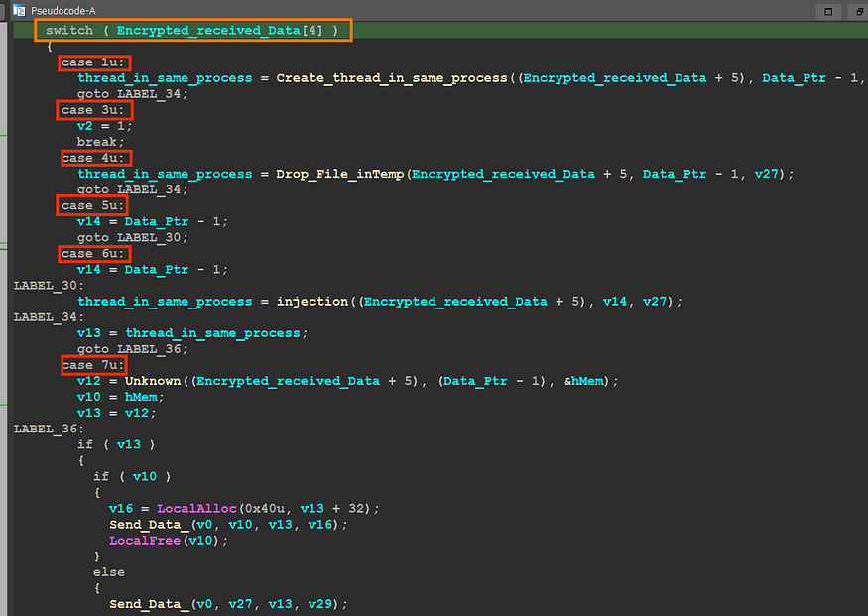Click the case 4u: label
This screenshot has width=868, height=616.
coord(93,158)
